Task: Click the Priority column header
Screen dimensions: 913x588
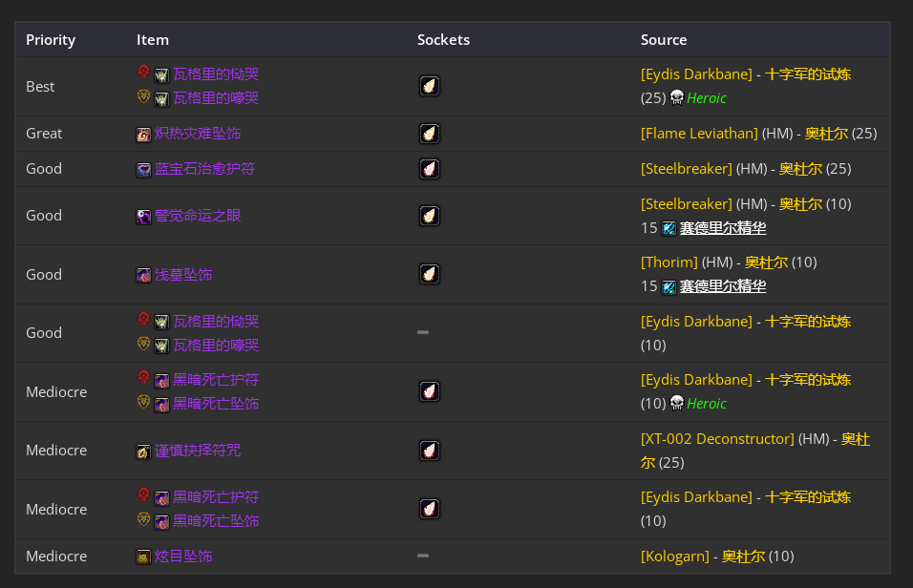Action: 51,40
